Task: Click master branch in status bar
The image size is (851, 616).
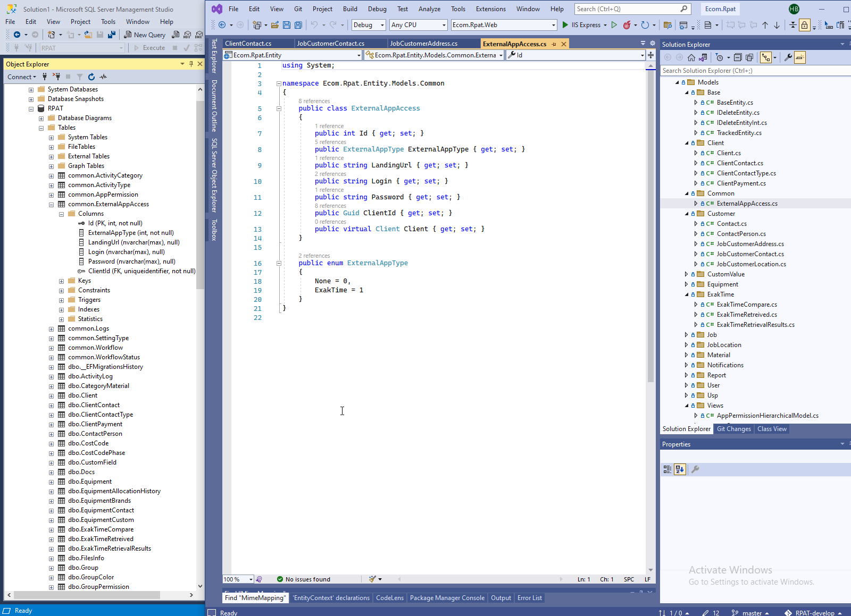Action: pos(750,613)
